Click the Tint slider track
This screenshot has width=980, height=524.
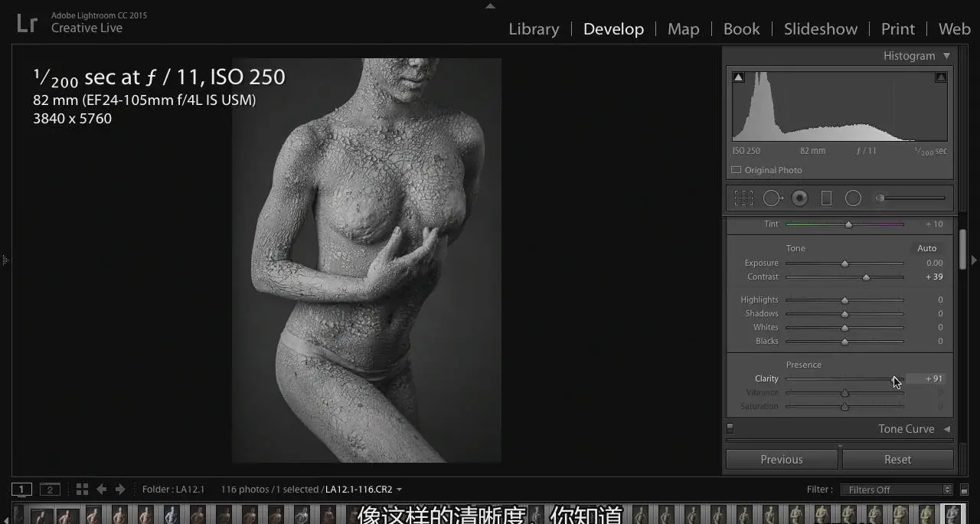pyautogui.click(x=844, y=224)
